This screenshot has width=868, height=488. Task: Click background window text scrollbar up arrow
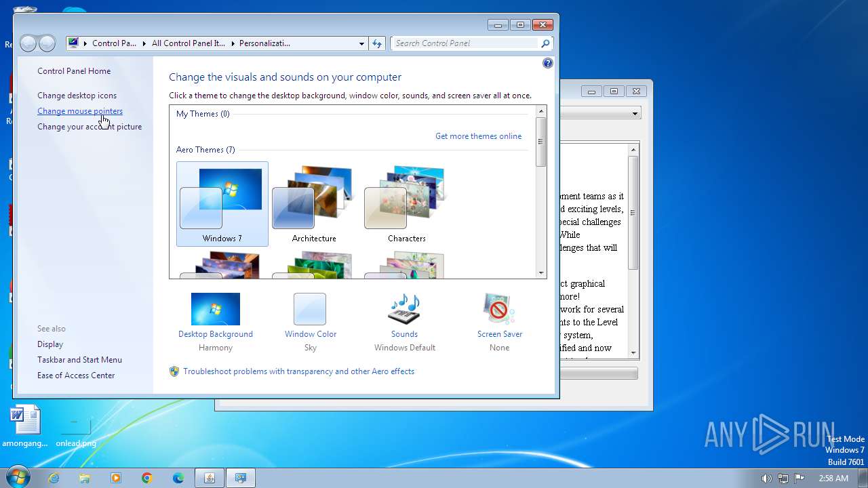point(634,150)
